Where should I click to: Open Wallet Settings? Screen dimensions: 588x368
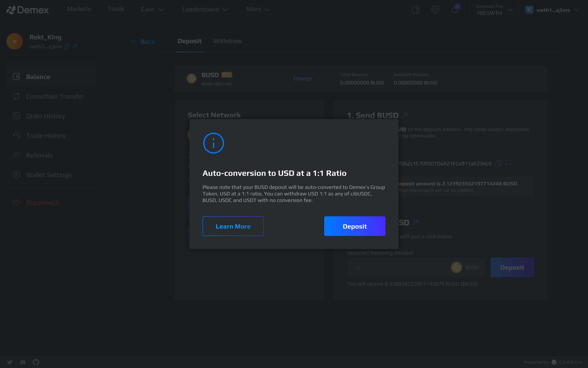pos(51,175)
